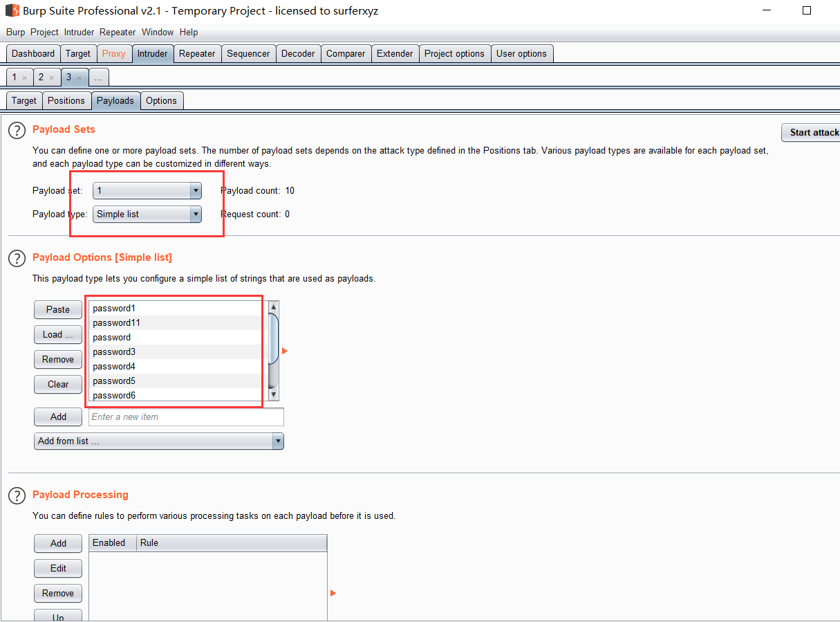
Task: Click Add button in Payload Processing
Action: click(58, 544)
